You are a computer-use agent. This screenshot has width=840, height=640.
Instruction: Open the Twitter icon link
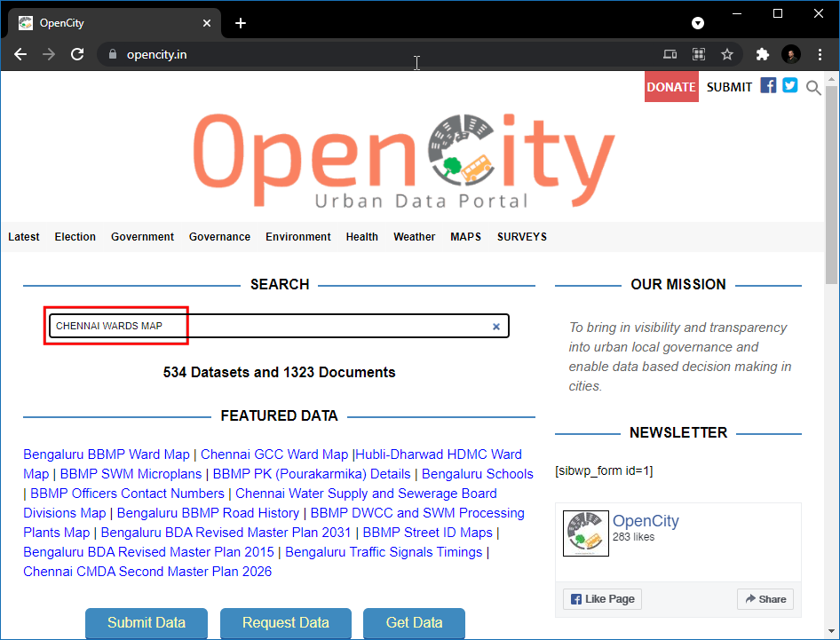click(x=789, y=86)
